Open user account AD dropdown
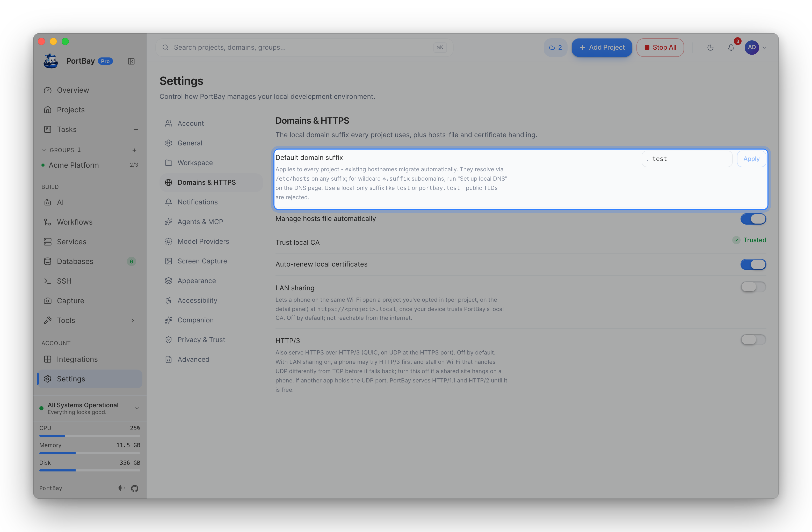 pyautogui.click(x=756, y=47)
